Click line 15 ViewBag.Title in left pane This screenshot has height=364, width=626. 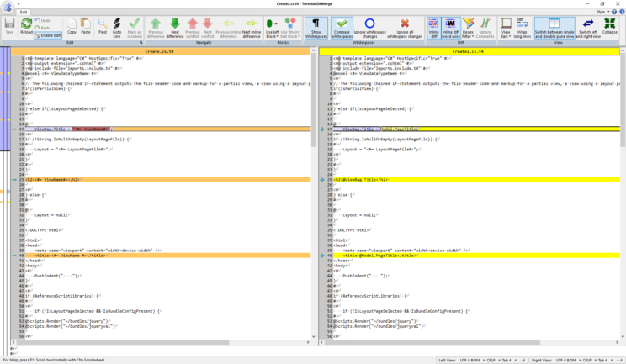[167, 129]
